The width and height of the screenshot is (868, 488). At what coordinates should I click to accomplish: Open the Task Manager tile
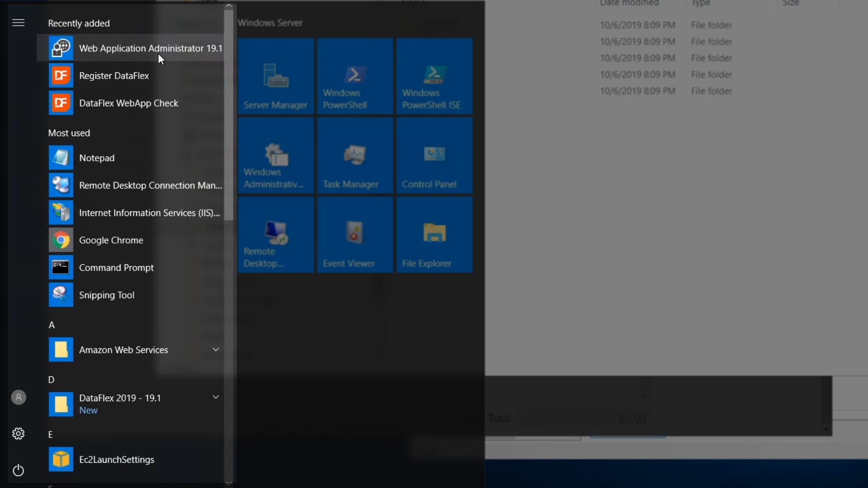click(355, 155)
